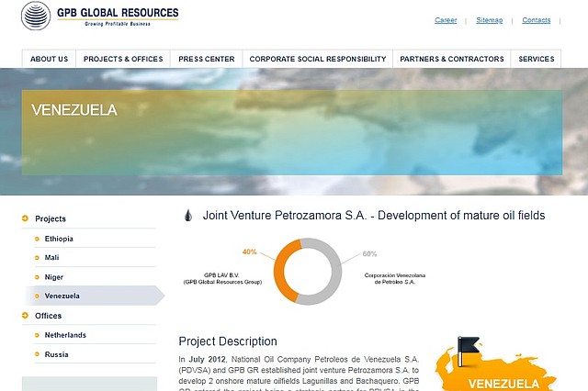Open the Projects & Offices menu
This screenshot has height=391, width=588.
pos(123,59)
